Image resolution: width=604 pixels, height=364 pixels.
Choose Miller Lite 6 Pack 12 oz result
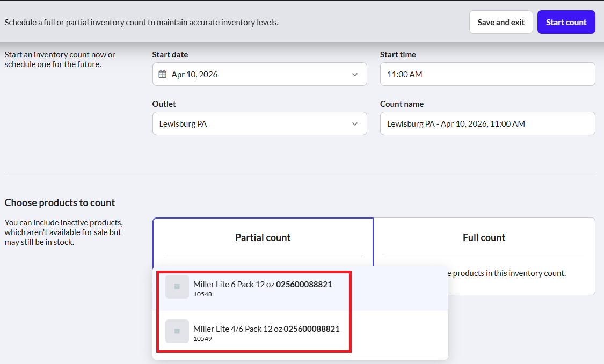[x=301, y=288]
